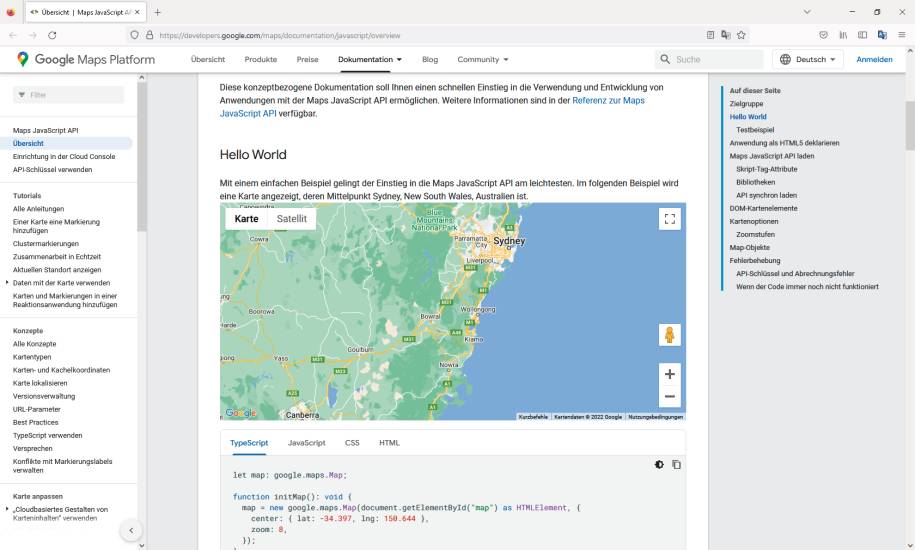This screenshot has height=550, width=915.
Task: Select the HTML code tab
Action: (x=389, y=443)
